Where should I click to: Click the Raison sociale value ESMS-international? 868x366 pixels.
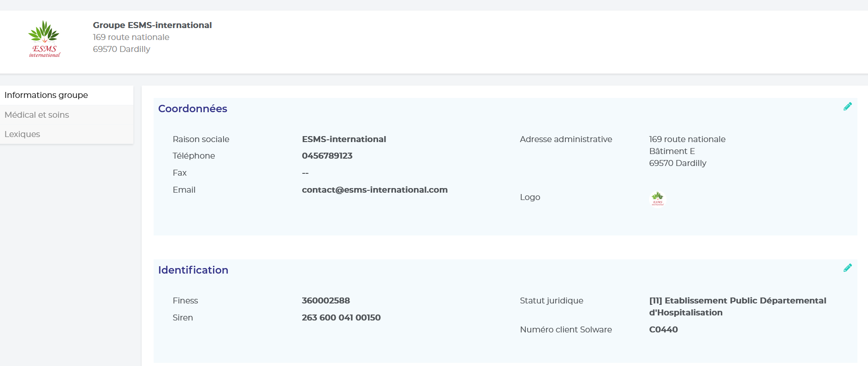point(344,139)
